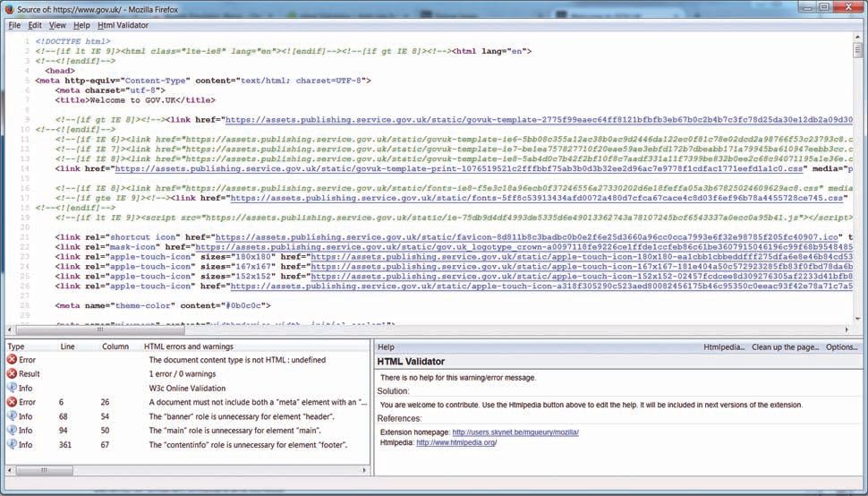Select the 'A document must not include both' error
The height and width of the screenshot is (496, 868).
coord(258,402)
